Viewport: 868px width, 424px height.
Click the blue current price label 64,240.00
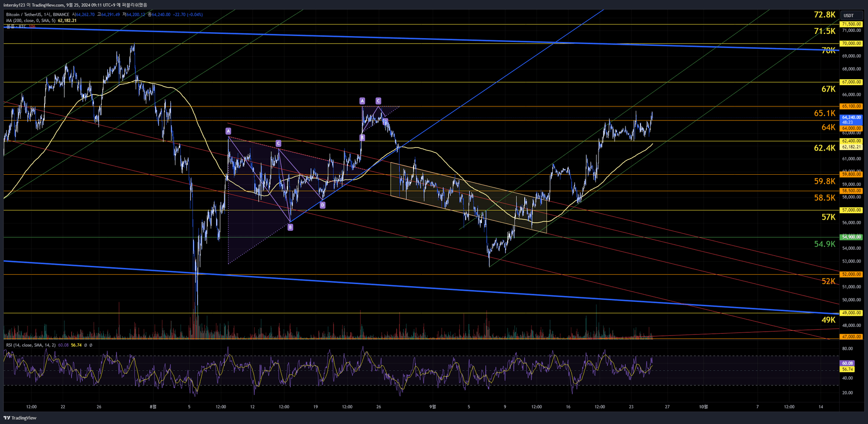[851, 117]
